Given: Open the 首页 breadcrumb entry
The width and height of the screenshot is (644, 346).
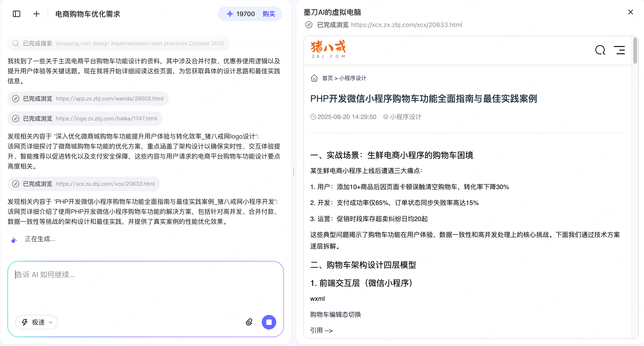Looking at the screenshot, I should coord(327,78).
